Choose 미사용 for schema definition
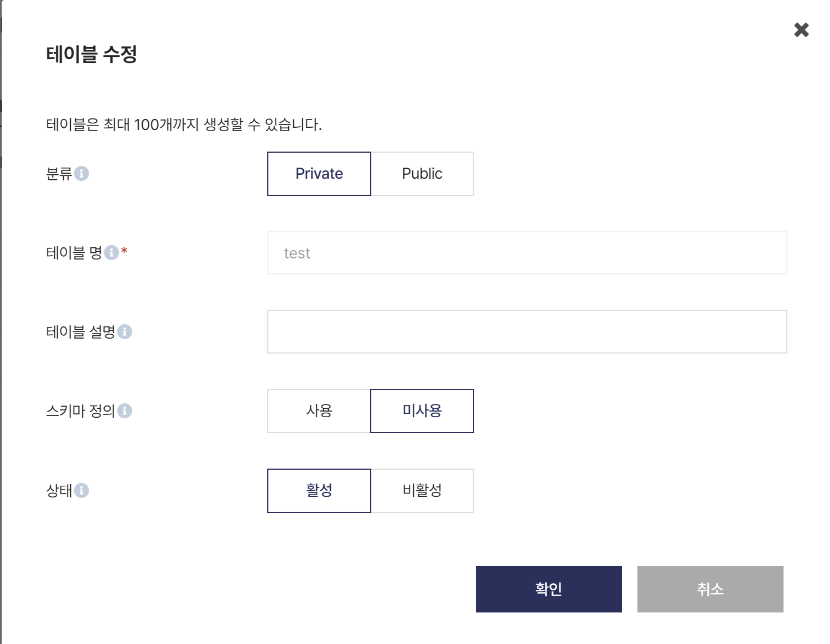 [x=422, y=411]
